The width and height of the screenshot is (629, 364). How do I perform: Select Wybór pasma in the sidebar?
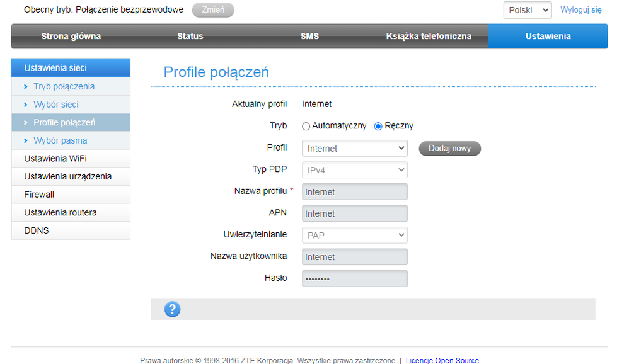(61, 140)
